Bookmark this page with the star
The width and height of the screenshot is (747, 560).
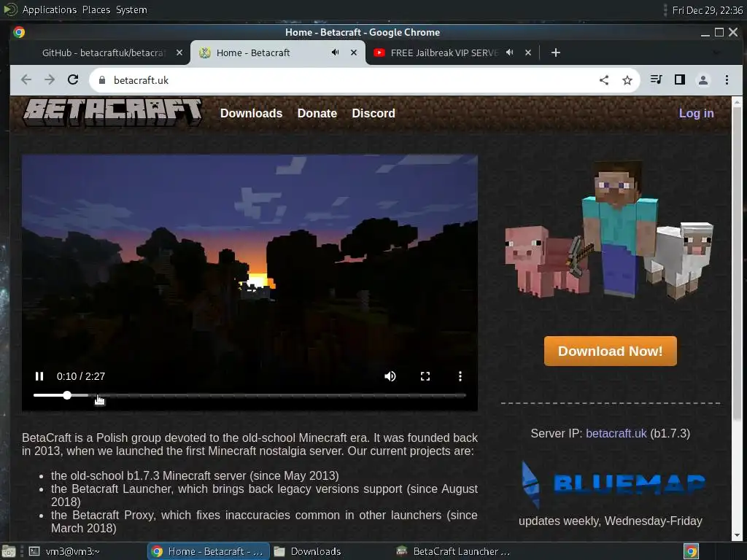tap(627, 80)
